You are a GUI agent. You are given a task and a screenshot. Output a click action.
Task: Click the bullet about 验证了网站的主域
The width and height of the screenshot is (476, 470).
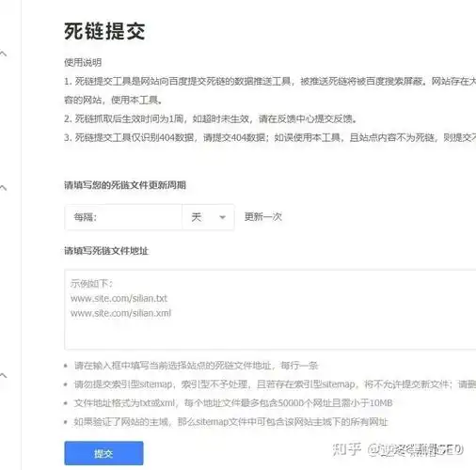coord(230,422)
